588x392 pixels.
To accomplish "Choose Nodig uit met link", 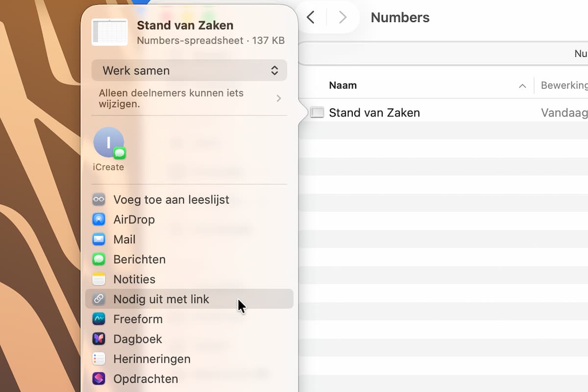I will tap(189, 299).
